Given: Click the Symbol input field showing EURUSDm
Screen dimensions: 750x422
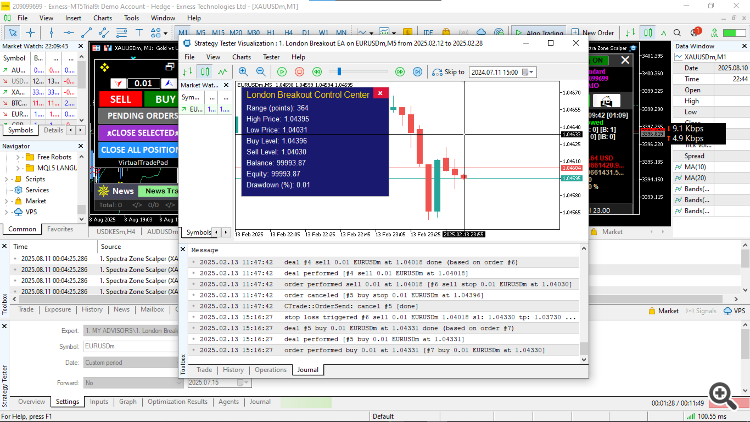Looking at the screenshot, I should click(x=131, y=346).
